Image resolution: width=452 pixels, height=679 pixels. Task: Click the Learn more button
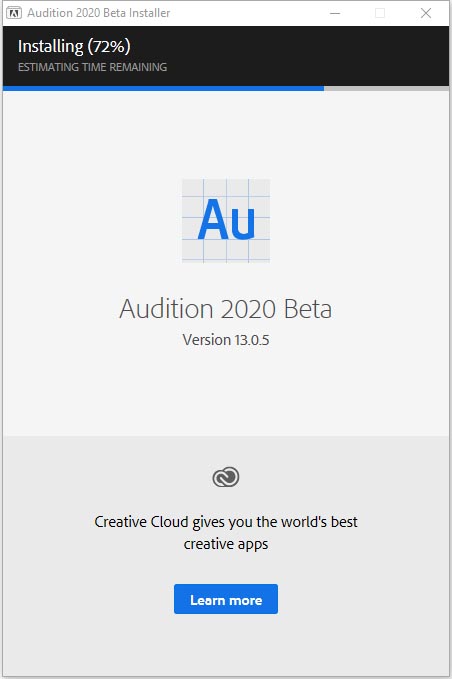(226, 599)
